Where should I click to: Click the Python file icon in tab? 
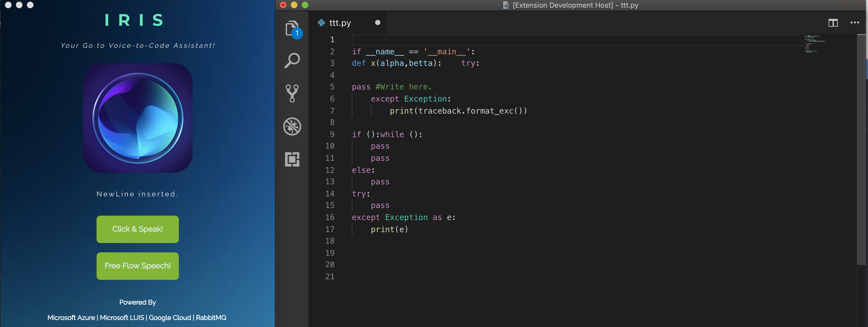321,22
